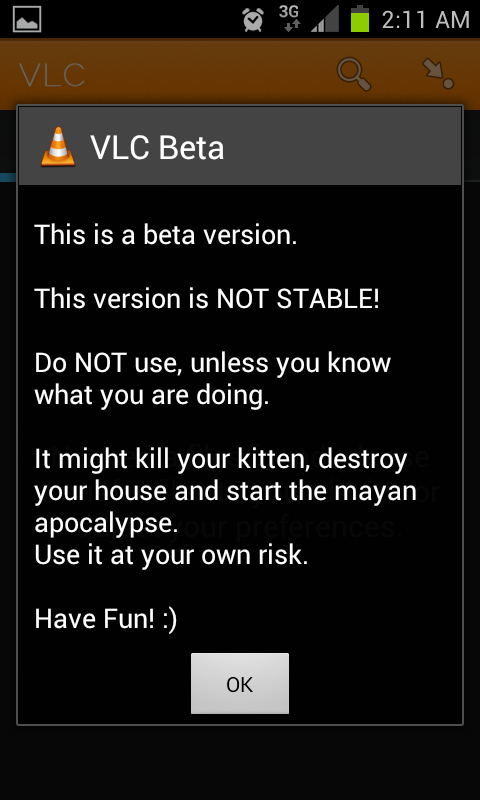The height and width of the screenshot is (800, 480).
Task: Click the VLC traffic cone icon
Action: coord(58,147)
